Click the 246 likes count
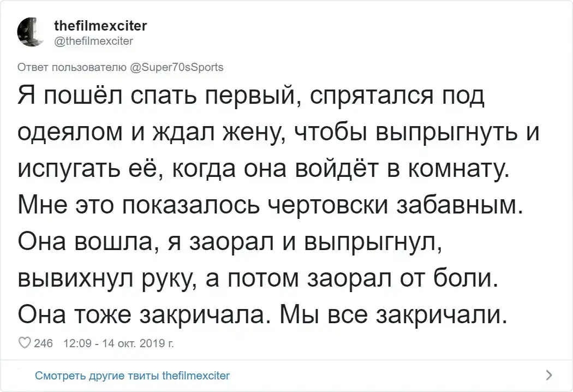This screenshot has width=573, height=392. [x=43, y=343]
